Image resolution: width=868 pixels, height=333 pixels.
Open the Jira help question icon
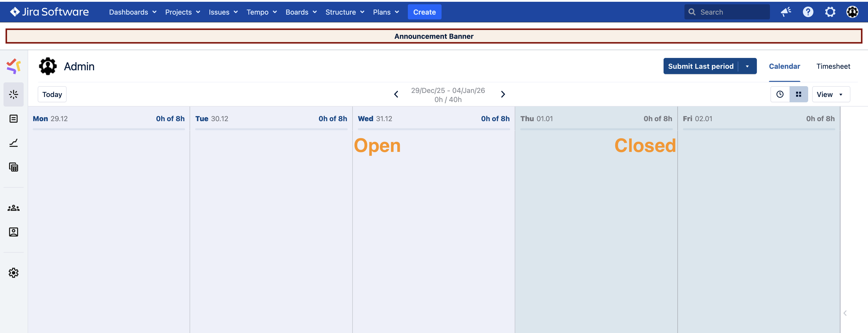click(x=808, y=12)
